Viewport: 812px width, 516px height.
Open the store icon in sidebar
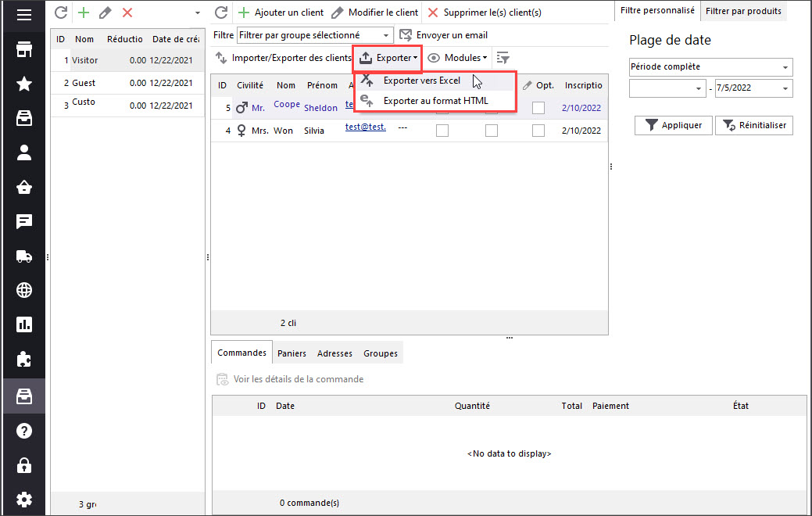pos(23,50)
